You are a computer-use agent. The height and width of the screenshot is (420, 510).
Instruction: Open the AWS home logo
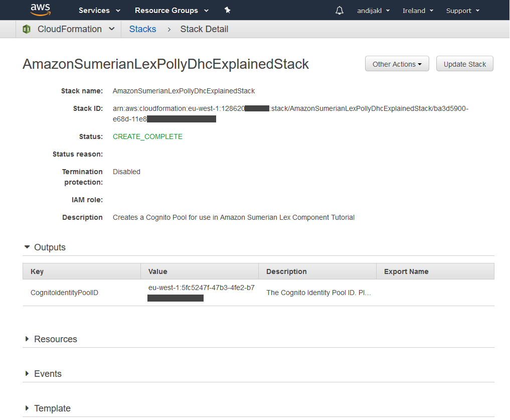(x=40, y=10)
